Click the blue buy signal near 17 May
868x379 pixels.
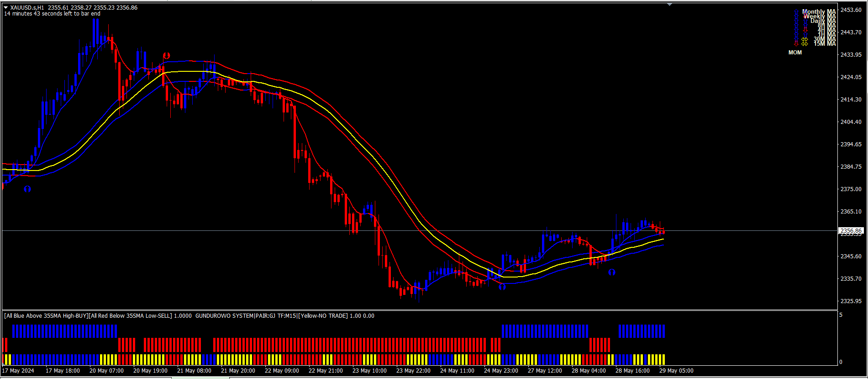point(27,188)
